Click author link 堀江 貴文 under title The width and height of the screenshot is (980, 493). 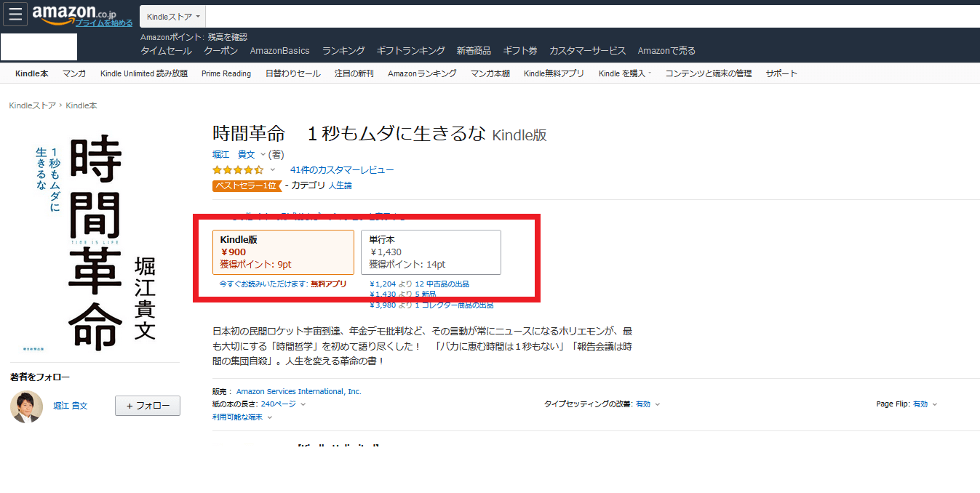click(234, 154)
